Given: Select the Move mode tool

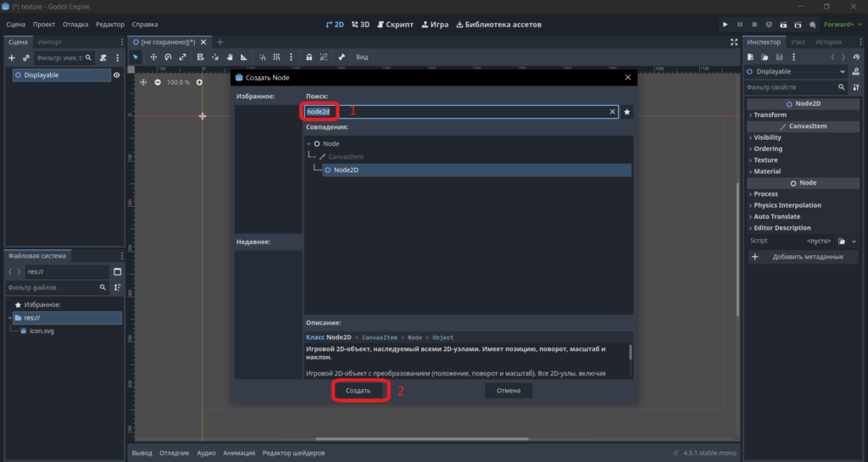Looking at the screenshot, I should (153, 57).
